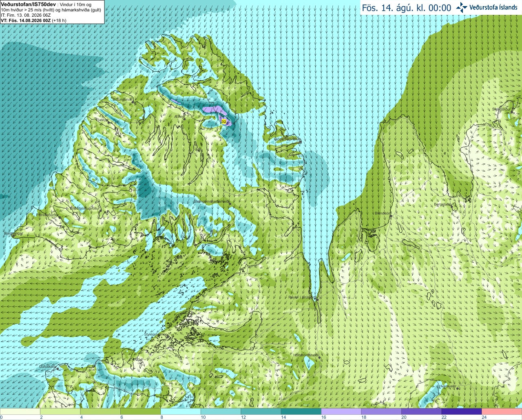Select the Blönduós station dot

tap(391, 217)
